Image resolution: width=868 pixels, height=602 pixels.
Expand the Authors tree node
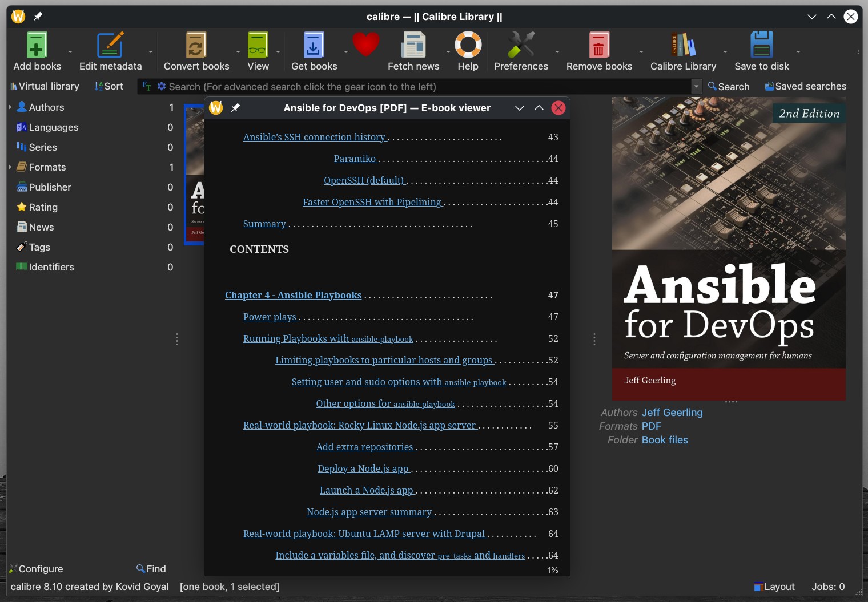(x=10, y=107)
